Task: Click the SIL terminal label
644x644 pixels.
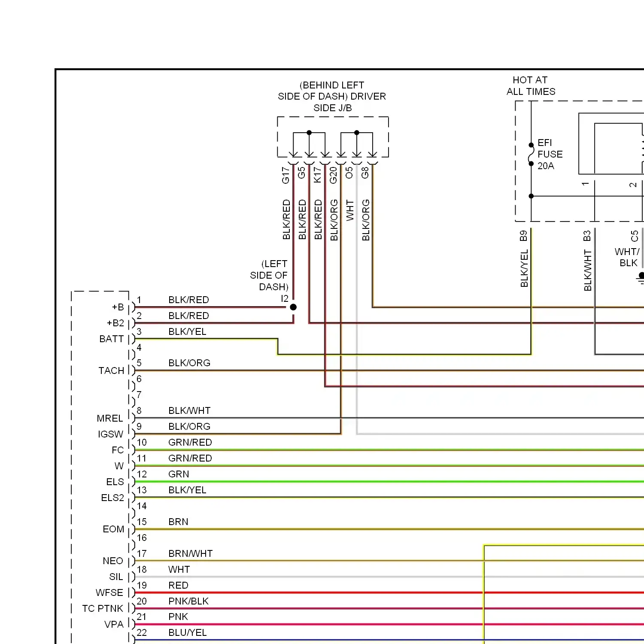Action: [x=116, y=577]
